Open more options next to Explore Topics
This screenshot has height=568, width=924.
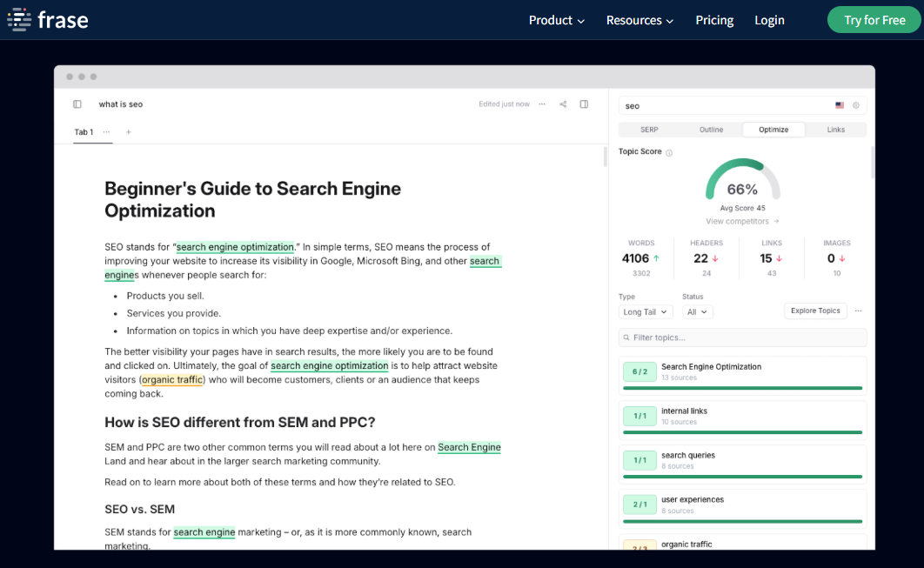tap(859, 311)
